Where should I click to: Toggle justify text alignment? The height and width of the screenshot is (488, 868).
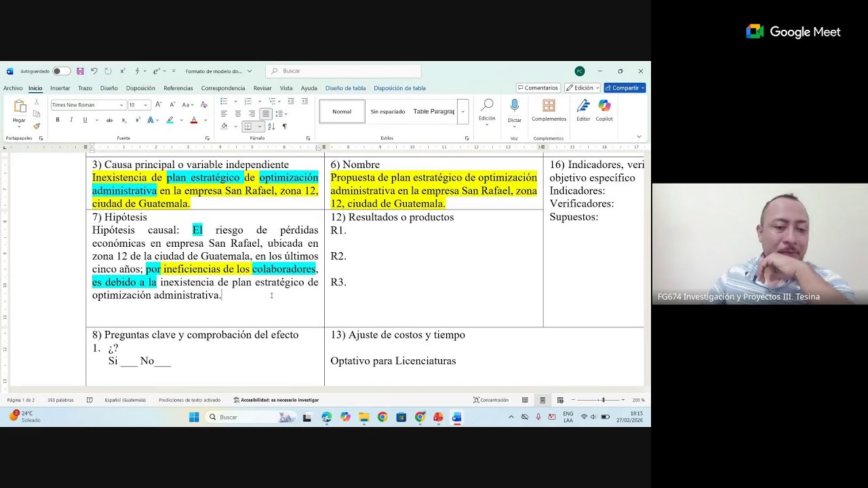266,114
